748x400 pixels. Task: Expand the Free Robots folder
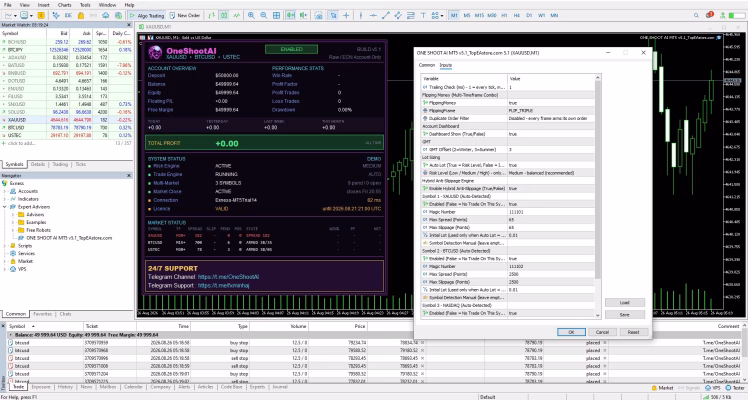[13, 230]
